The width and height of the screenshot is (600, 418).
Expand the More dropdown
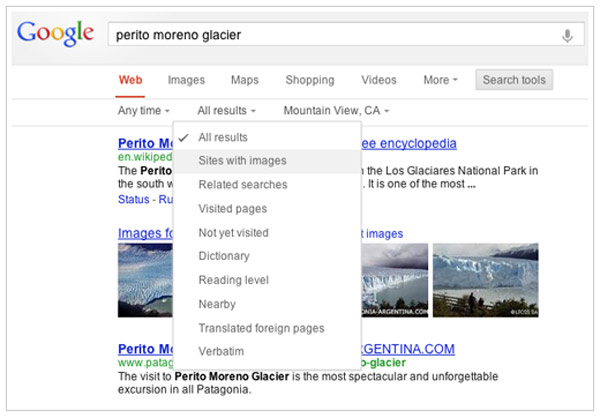tap(440, 80)
